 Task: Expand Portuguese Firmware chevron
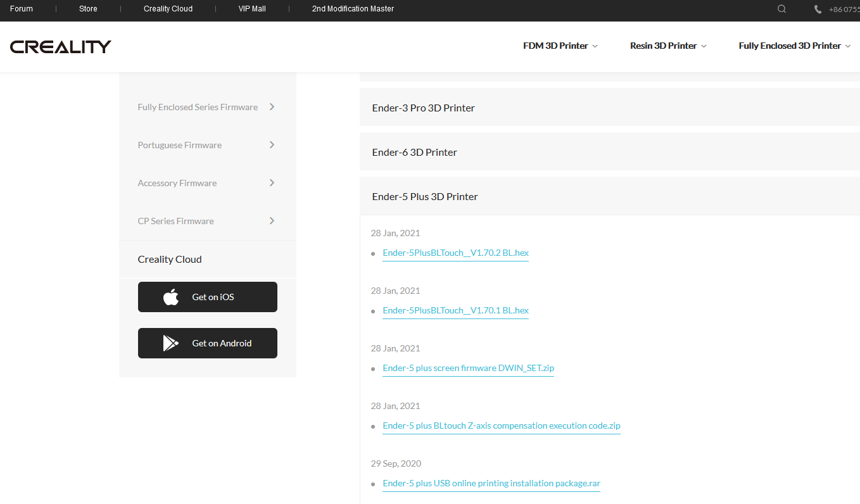[272, 145]
